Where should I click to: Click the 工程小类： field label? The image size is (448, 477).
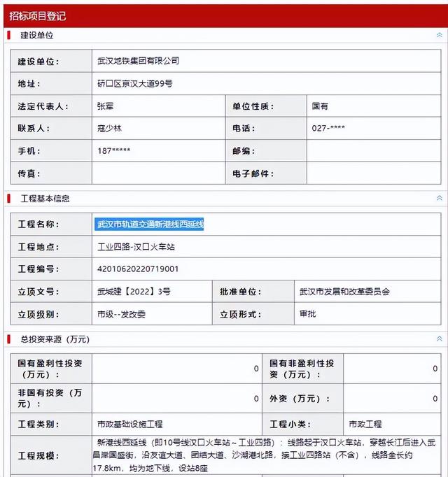click(x=290, y=424)
